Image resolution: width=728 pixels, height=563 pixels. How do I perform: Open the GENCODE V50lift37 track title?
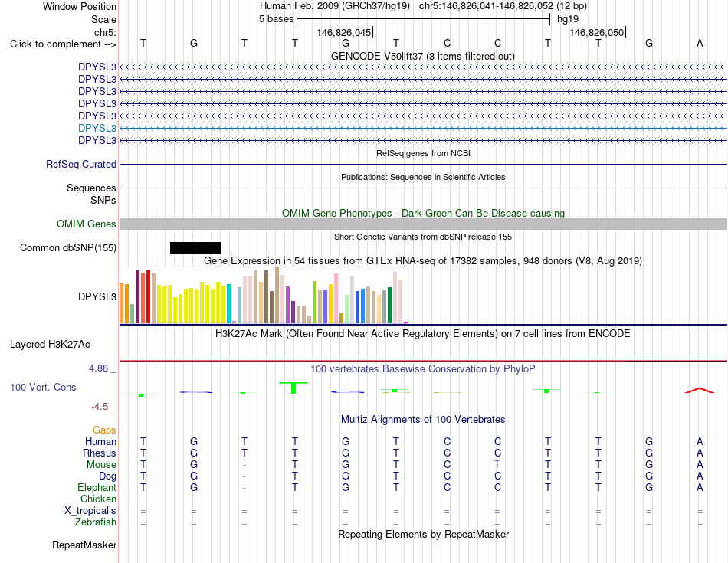[422, 56]
